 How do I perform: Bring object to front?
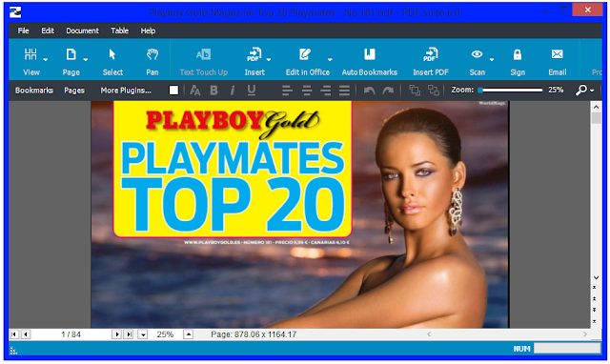[415, 91]
